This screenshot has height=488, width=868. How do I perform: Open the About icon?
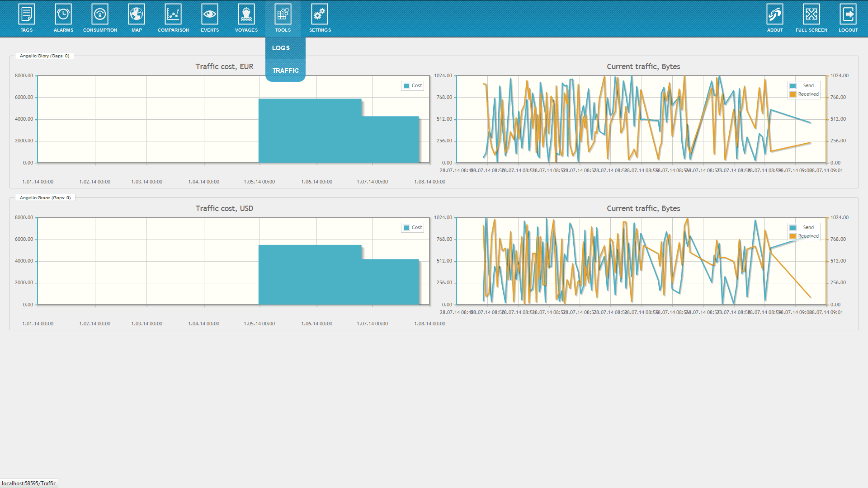[775, 14]
